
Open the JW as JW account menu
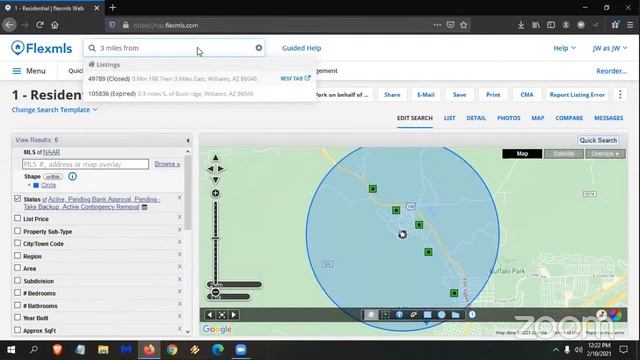click(x=610, y=48)
